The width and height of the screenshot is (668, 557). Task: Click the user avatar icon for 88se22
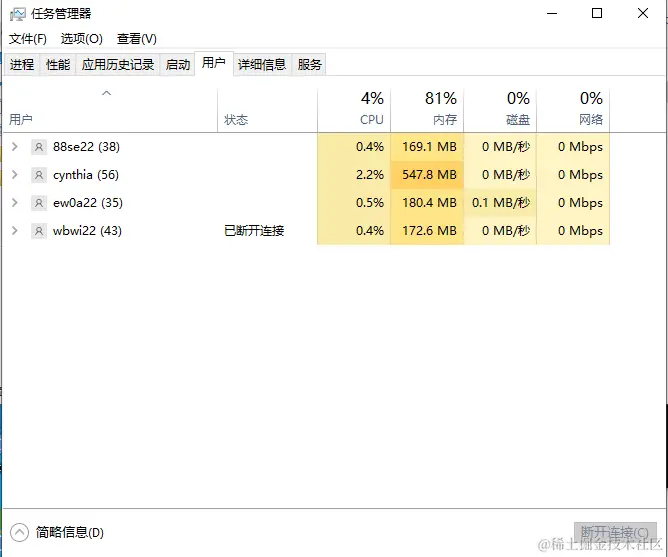tap(39, 147)
